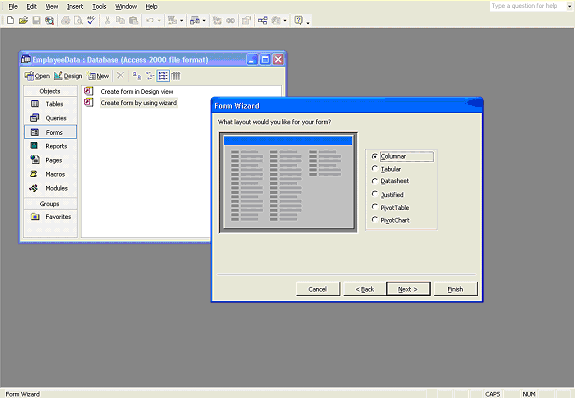The image size is (575, 407).
Task: Switch database window to Details view icon
Action: 176,76
